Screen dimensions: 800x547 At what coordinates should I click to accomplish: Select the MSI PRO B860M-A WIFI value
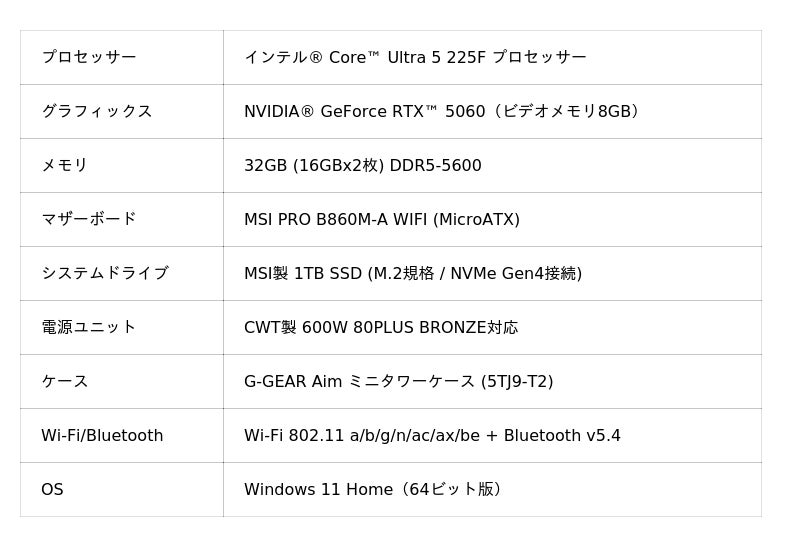tap(381, 220)
